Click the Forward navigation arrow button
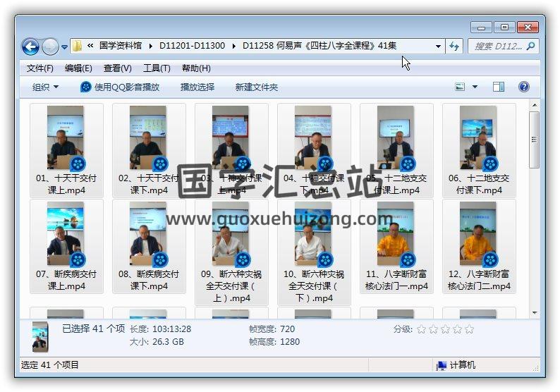Viewport: 560px width, 392px height. click(x=50, y=47)
